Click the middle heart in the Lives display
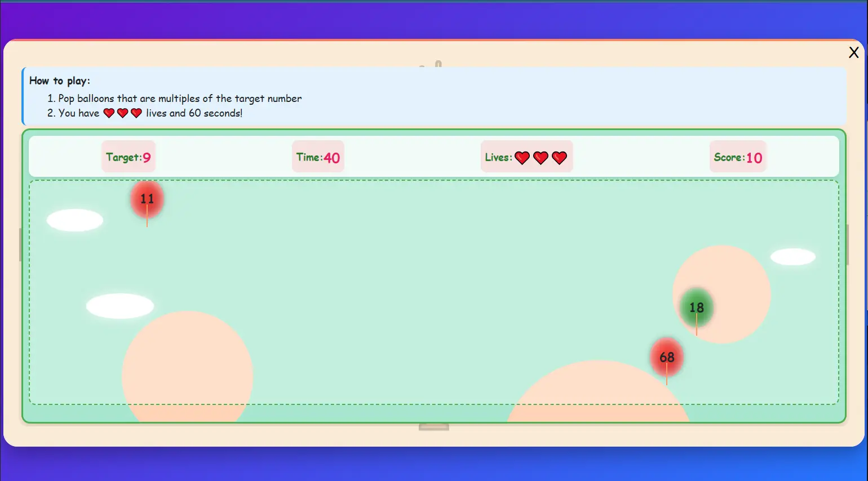Screen dimensions: 868x481 coord(540,158)
